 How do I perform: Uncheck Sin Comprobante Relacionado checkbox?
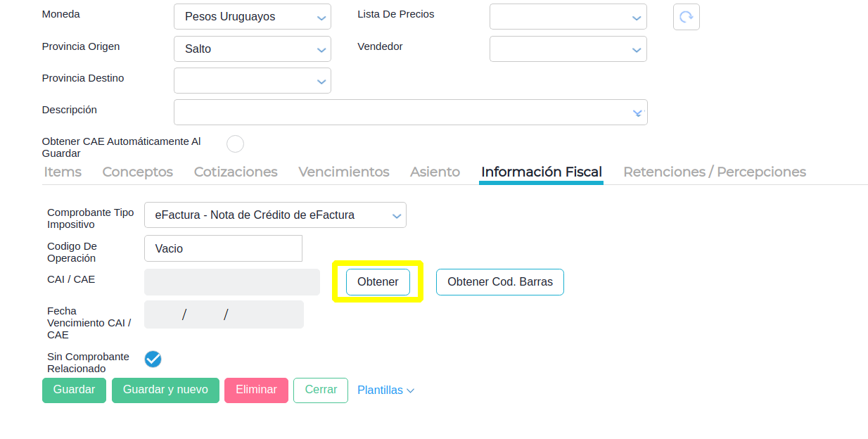point(153,360)
